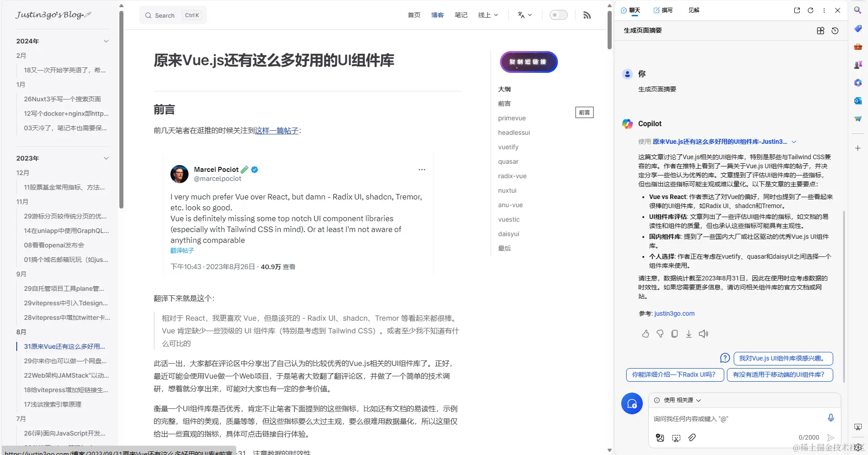Switch to the 聊天 tab in Copilot
Screen dimensions: 868x455
[x=631, y=10]
